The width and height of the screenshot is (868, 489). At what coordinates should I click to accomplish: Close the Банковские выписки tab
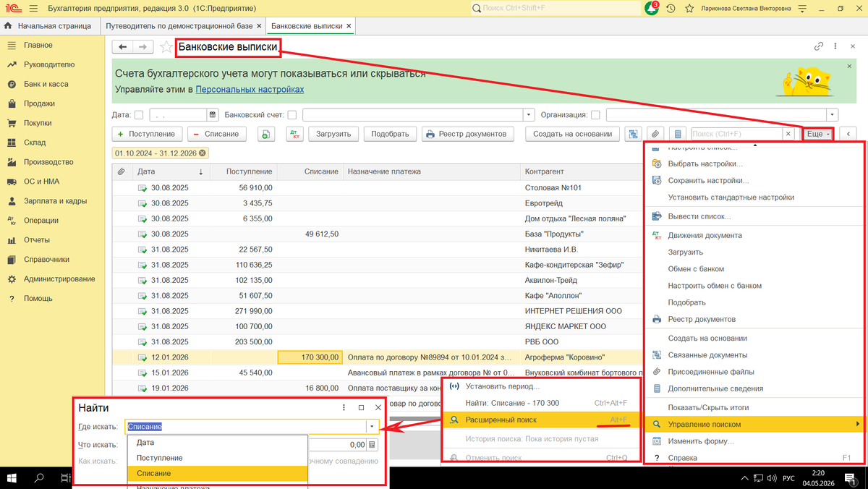(x=349, y=25)
